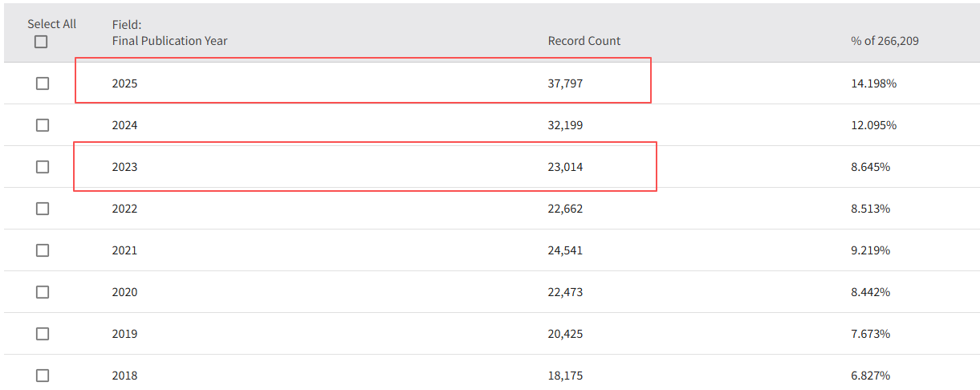980x390 pixels.
Task: Check the Select All checkbox
Action: coord(41,43)
